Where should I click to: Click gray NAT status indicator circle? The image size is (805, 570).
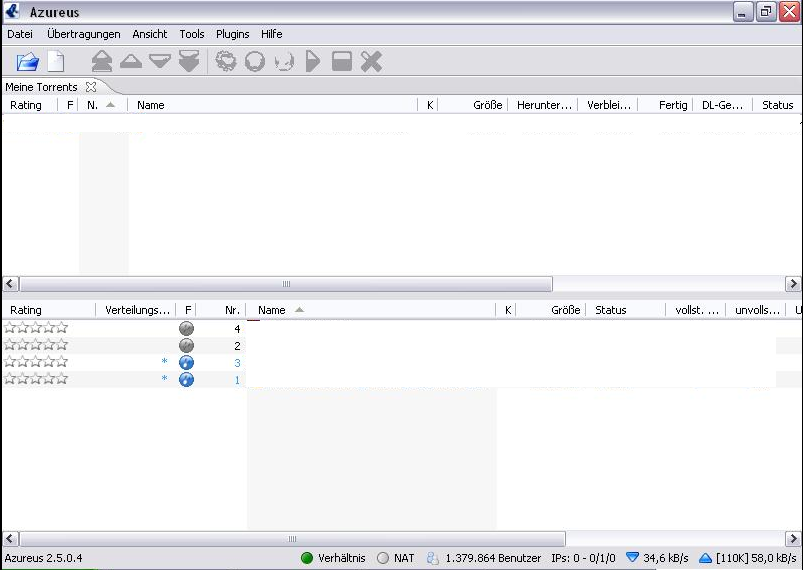383,558
